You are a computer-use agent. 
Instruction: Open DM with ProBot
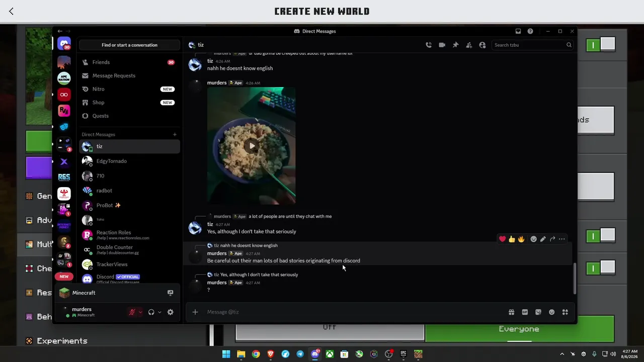coord(129,205)
